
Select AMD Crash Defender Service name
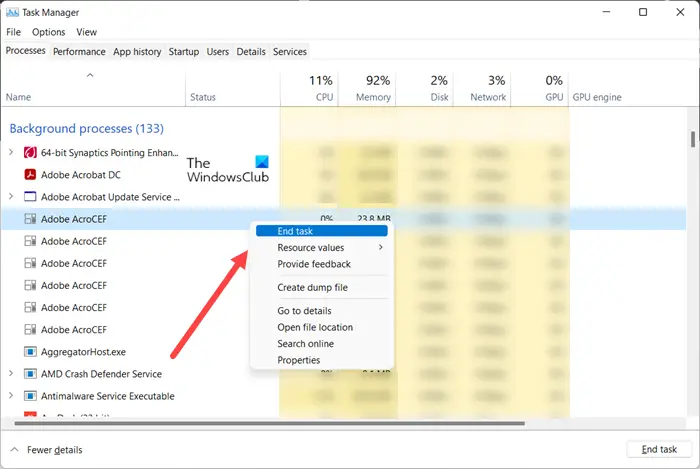(x=101, y=374)
